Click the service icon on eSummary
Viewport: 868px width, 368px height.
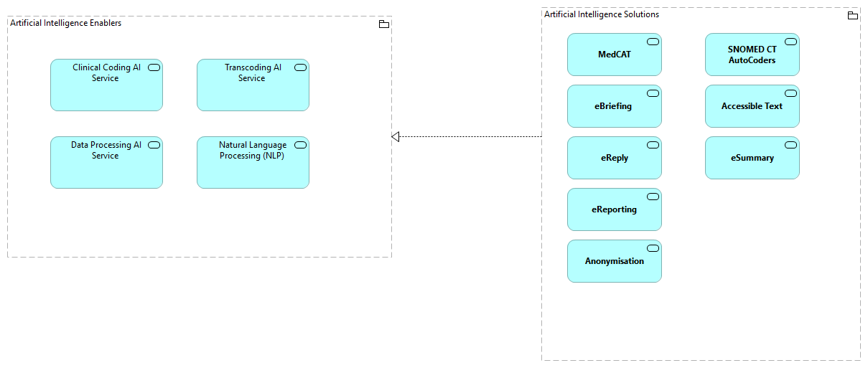click(790, 145)
